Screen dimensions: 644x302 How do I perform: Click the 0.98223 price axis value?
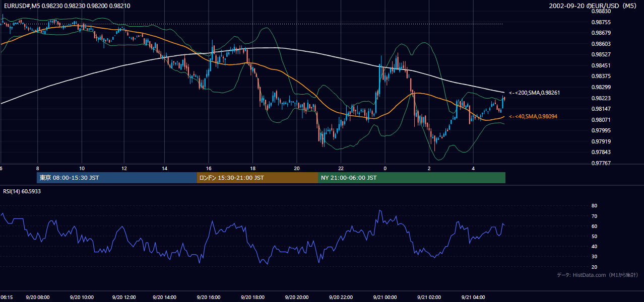point(601,98)
